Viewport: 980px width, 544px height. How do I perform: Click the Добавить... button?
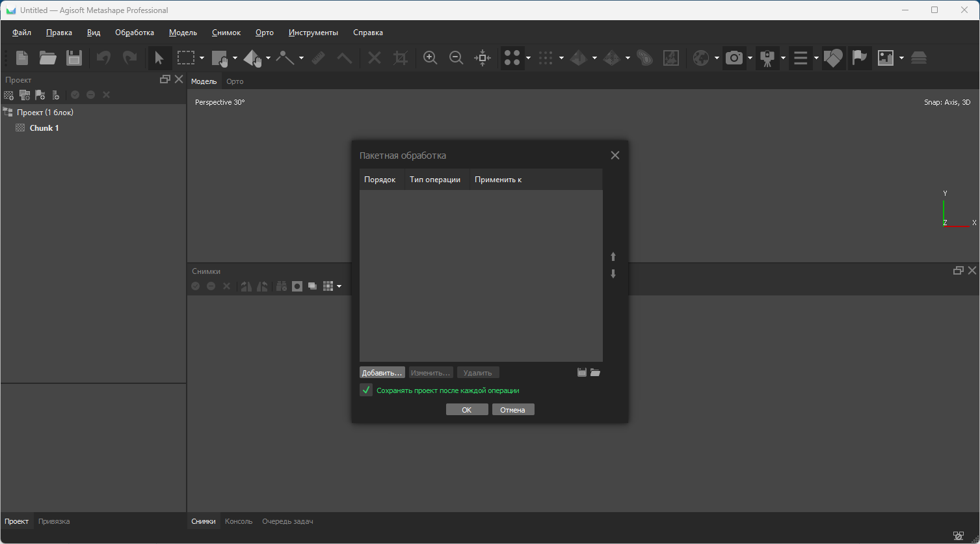pyautogui.click(x=382, y=373)
